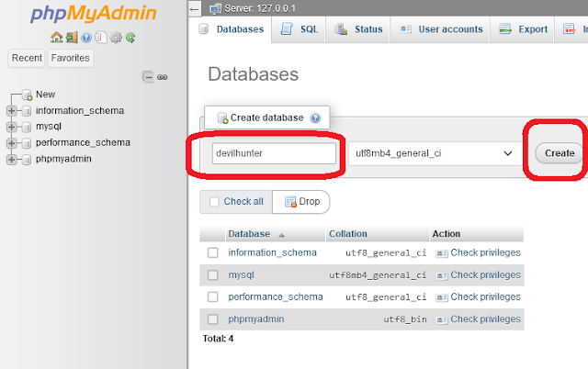Open the SQL tab
This screenshot has height=369, width=588.
(299, 29)
